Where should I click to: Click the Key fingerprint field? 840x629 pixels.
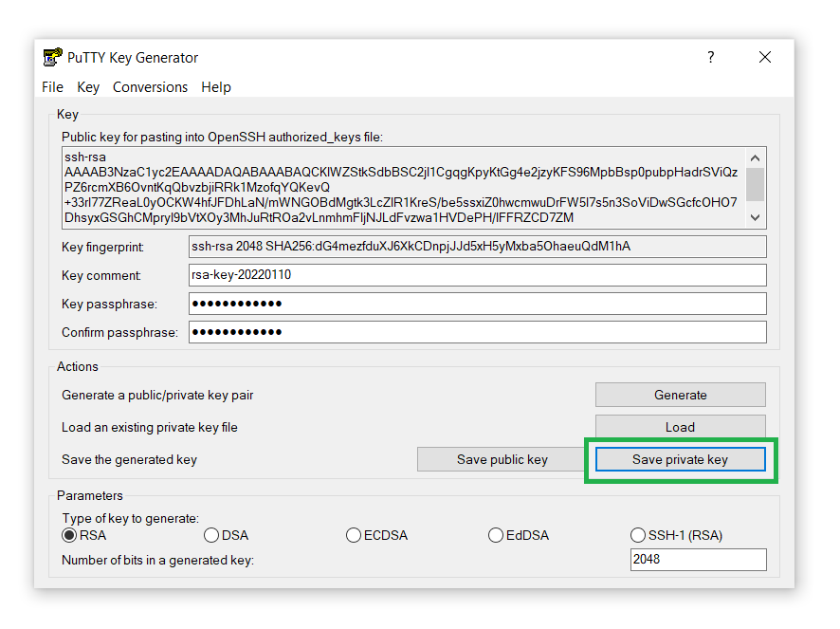[x=477, y=247]
